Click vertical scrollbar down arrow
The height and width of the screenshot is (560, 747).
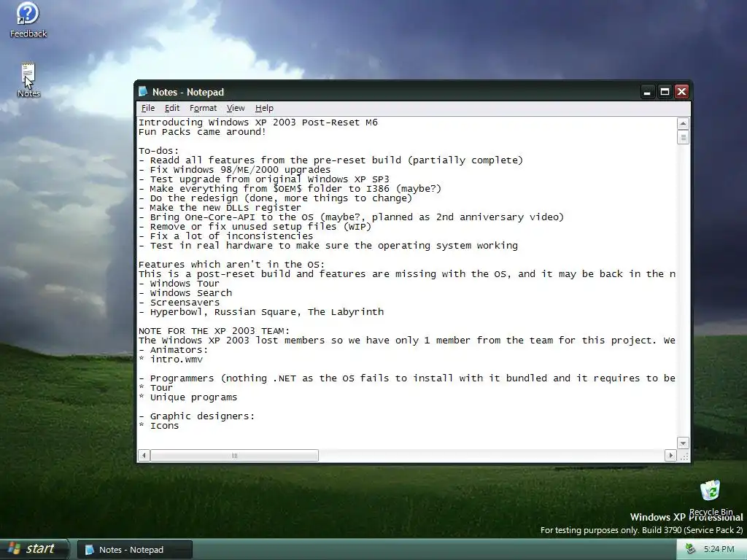[683, 443]
